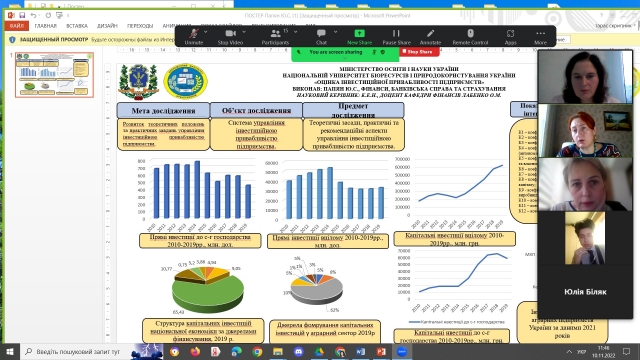Select the slide 1 thumbnail
The width and height of the screenshot is (640, 360).
[54, 75]
